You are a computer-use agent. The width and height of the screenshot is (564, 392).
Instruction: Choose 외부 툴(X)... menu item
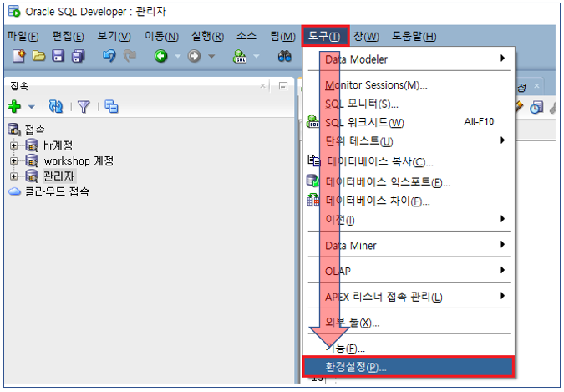point(409,322)
